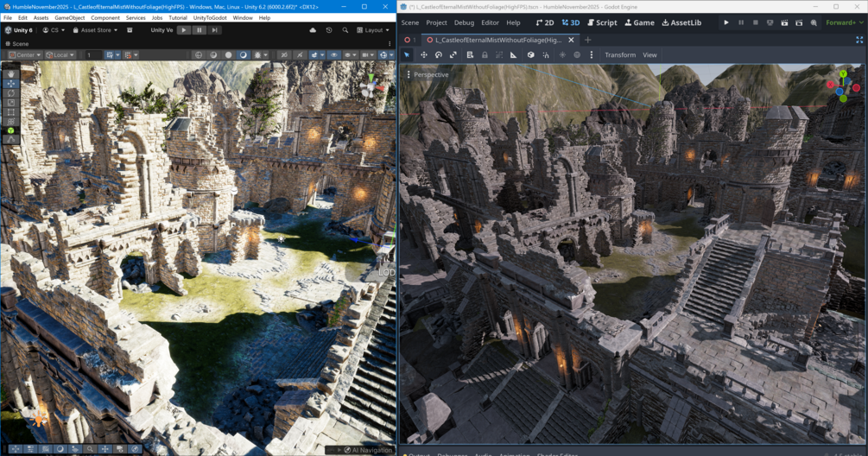
Task: Open Godot Transform menu button
Action: 620,54
